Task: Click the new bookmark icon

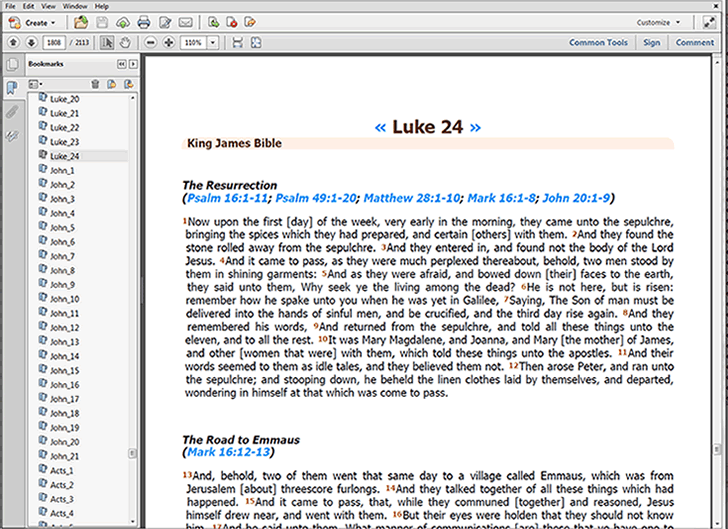Action: [112, 84]
